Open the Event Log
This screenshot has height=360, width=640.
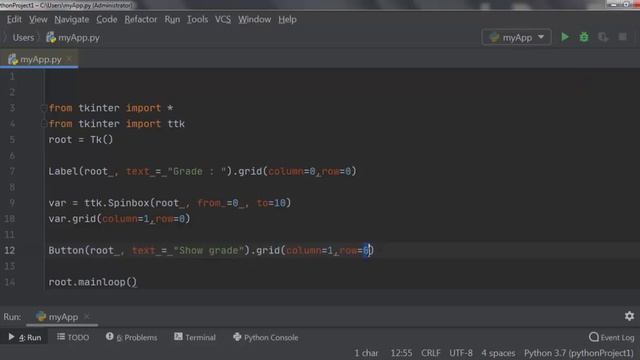tap(611, 337)
